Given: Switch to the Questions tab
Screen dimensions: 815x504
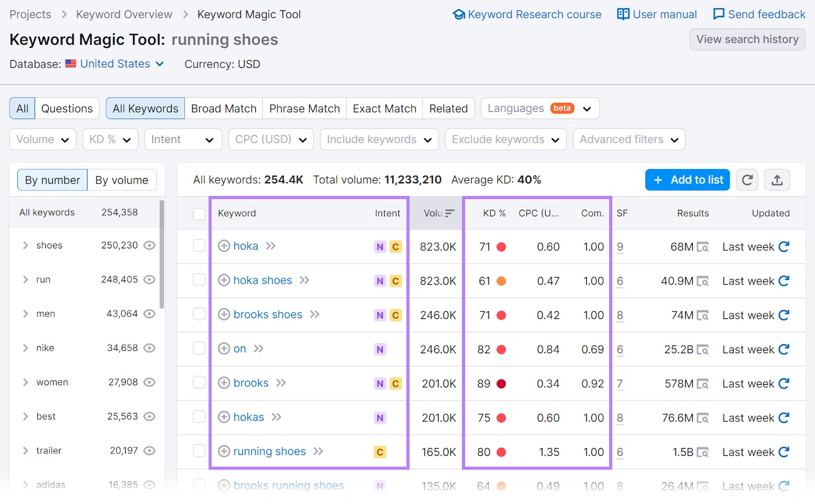Looking at the screenshot, I should point(67,108).
